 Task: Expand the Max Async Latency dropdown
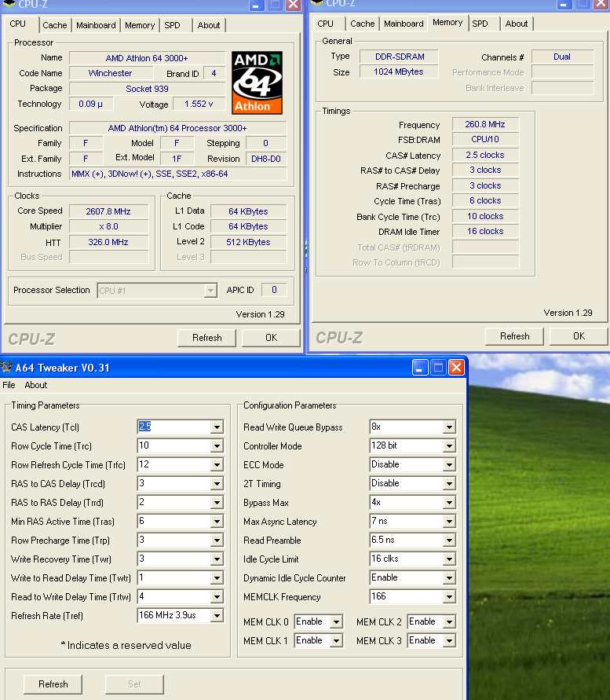coord(449,522)
